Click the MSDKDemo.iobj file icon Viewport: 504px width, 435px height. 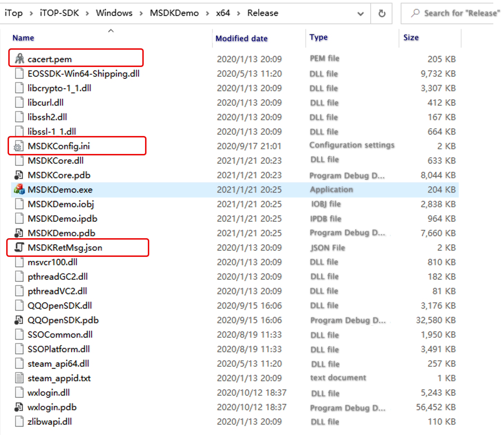(19, 204)
